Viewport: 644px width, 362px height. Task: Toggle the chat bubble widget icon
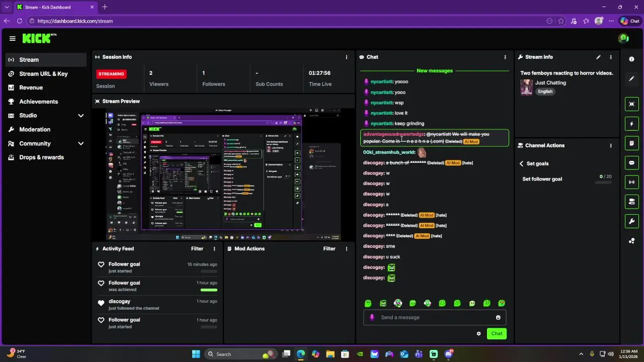click(x=632, y=163)
